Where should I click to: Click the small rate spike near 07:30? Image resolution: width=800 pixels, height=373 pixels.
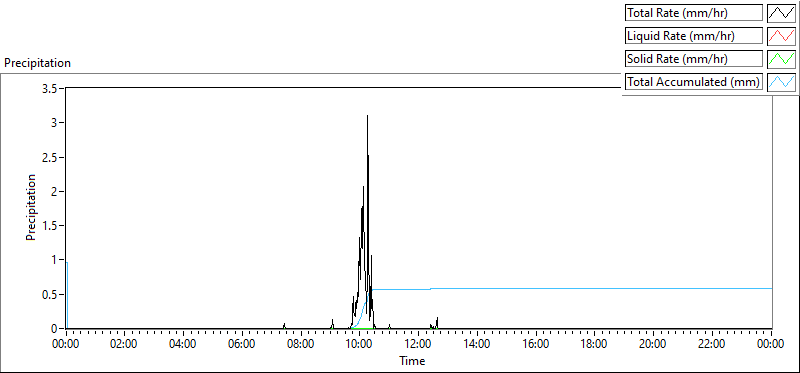pos(284,326)
